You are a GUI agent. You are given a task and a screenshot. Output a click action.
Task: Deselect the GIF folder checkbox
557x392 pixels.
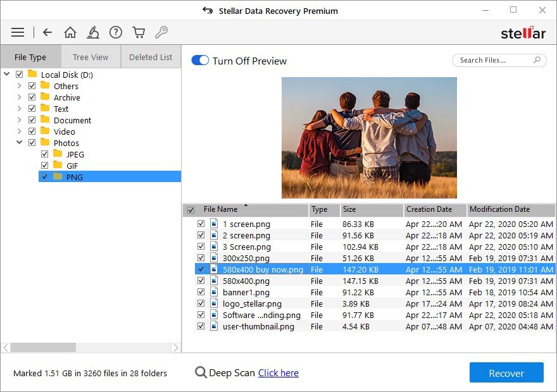click(44, 166)
